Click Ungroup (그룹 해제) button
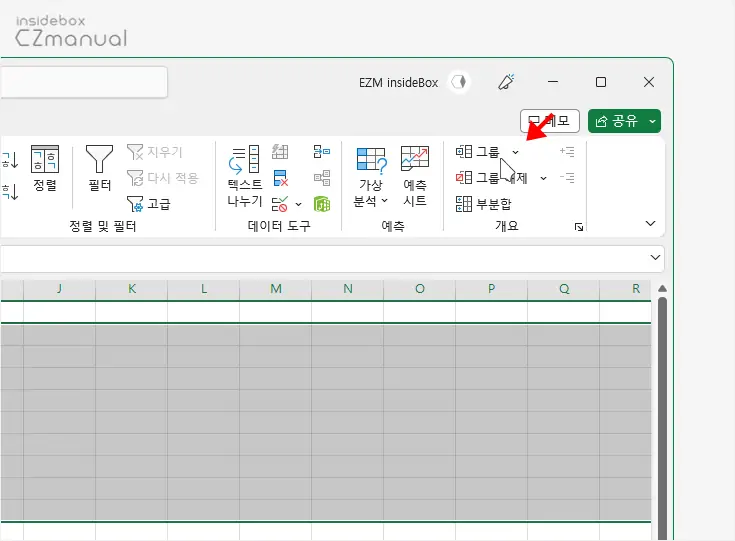The height and width of the screenshot is (541, 735). [x=491, y=178]
